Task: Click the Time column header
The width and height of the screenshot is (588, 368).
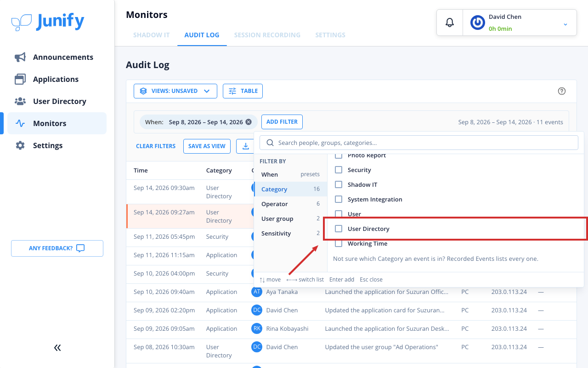Action: [141, 170]
